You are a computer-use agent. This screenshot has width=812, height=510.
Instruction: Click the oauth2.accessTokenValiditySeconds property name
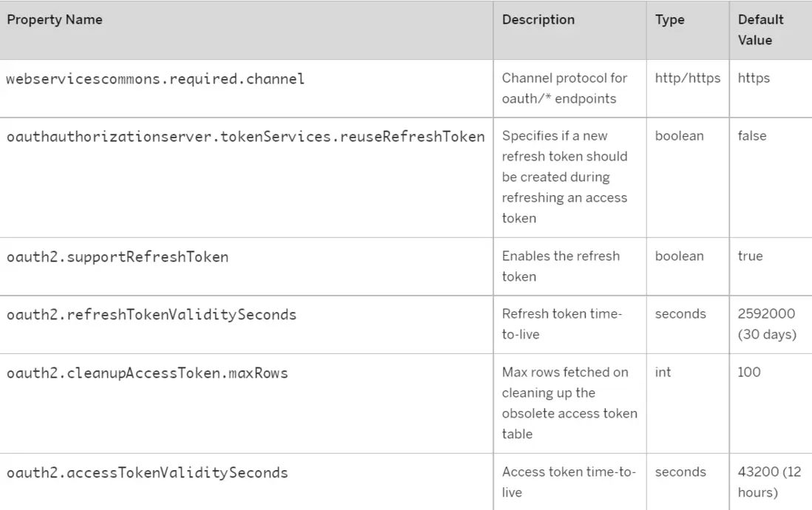147,472
